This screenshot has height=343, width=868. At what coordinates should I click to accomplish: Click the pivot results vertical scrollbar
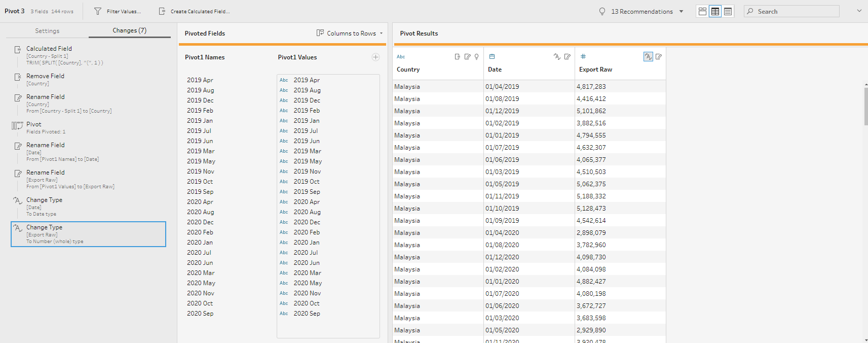pos(865,107)
